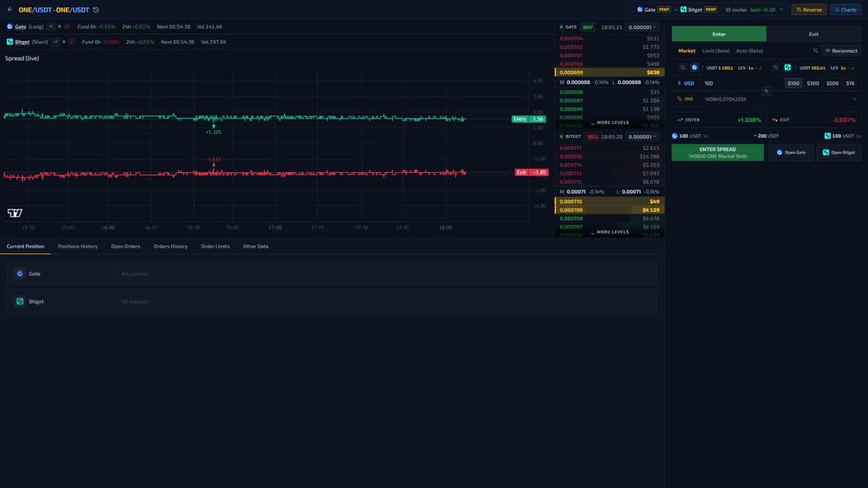Click the Gate account logo in the order panel
Screen dimensions: 868x488
pos(694,68)
